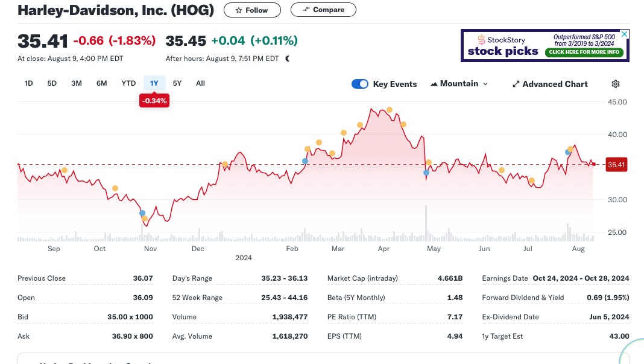Click the blue event marker near November

tap(142, 213)
